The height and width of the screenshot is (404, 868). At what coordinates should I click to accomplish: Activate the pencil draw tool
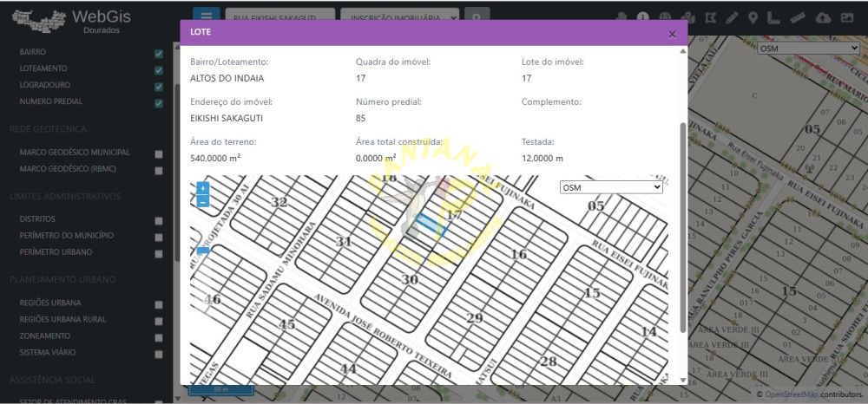coord(732,17)
